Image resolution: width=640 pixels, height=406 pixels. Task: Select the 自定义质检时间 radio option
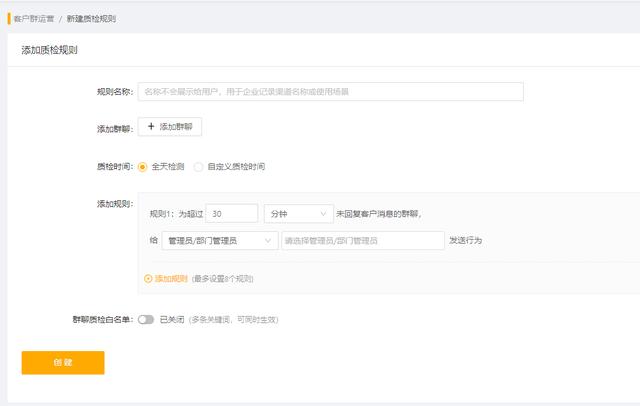(198, 167)
